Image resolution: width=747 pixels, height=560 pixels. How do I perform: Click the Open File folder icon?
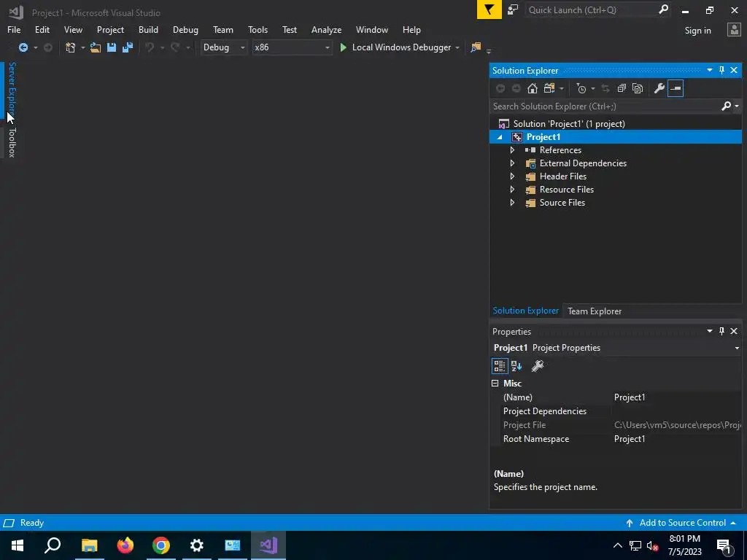point(96,47)
